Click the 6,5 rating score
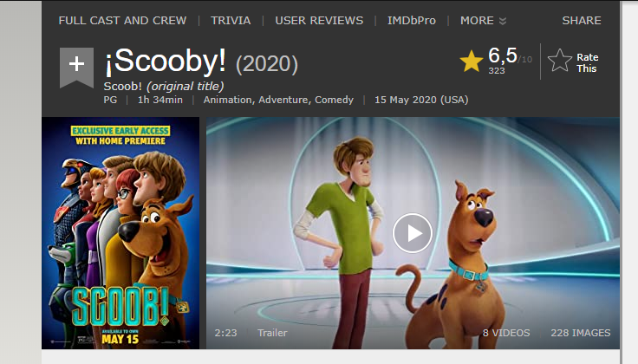Image resolution: width=638 pixels, height=364 pixels. tap(503, 55)
